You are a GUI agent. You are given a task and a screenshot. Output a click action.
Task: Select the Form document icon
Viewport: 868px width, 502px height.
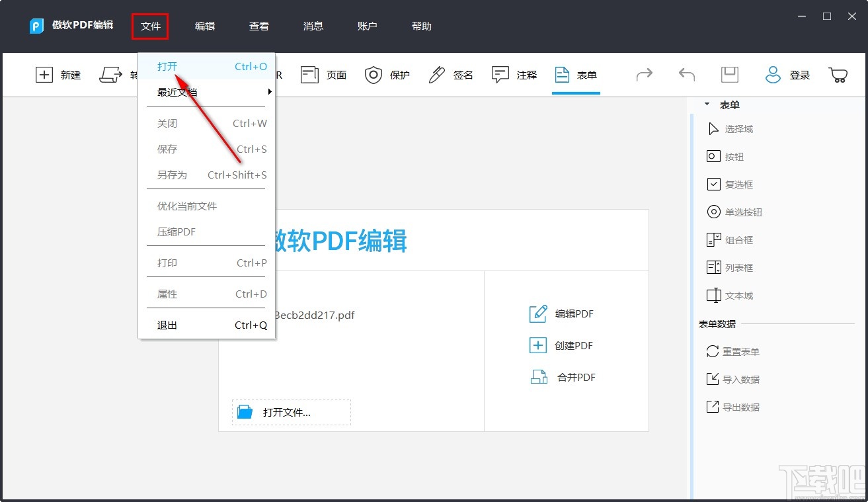coord(562,75)
